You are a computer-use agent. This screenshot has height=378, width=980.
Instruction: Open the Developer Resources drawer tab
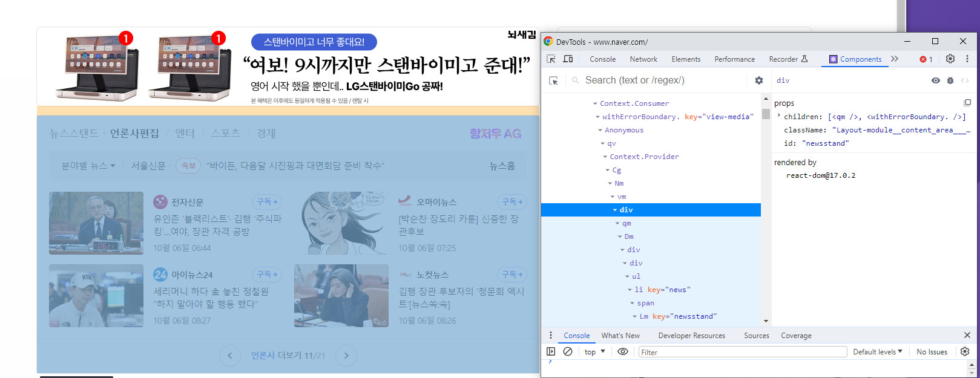[x=691, y=336]
